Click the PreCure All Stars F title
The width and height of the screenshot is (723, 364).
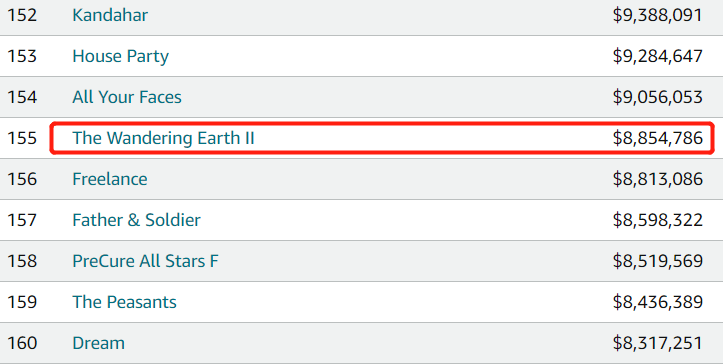(145, 261)
